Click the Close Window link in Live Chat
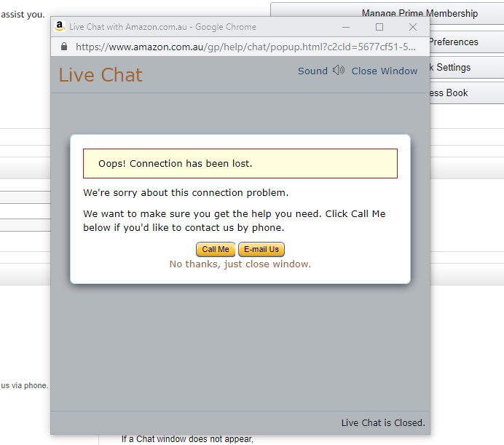This screenshot has height=445, width=504. 384,71
